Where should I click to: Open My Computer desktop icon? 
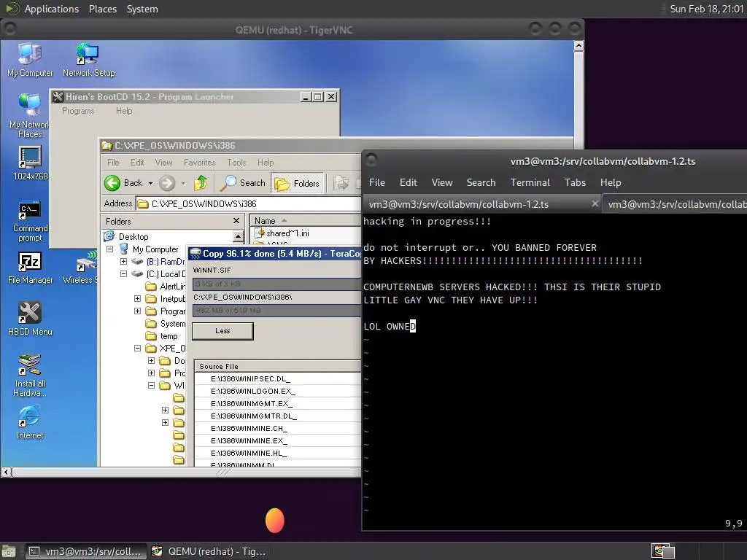pos(30,60)
